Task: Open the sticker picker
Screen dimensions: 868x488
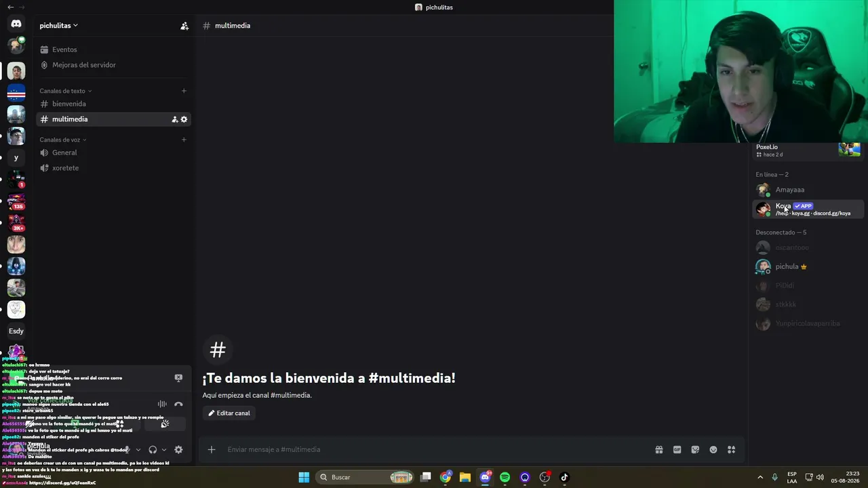Action: [x=695, y=449]
